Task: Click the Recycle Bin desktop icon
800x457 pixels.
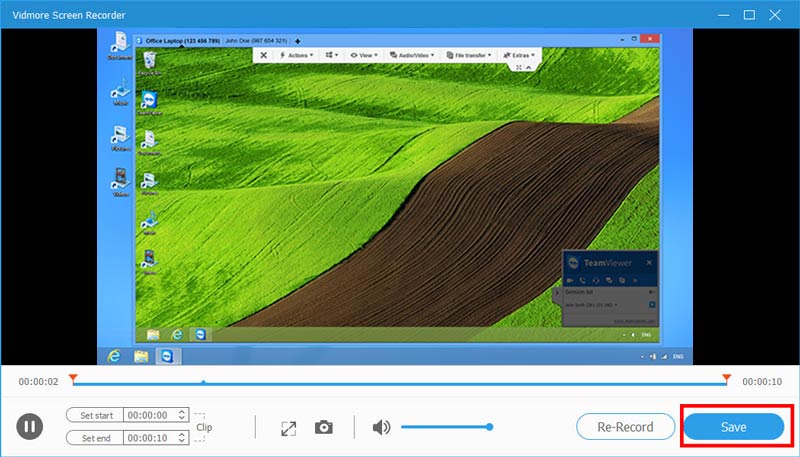Action: [149, 64]
